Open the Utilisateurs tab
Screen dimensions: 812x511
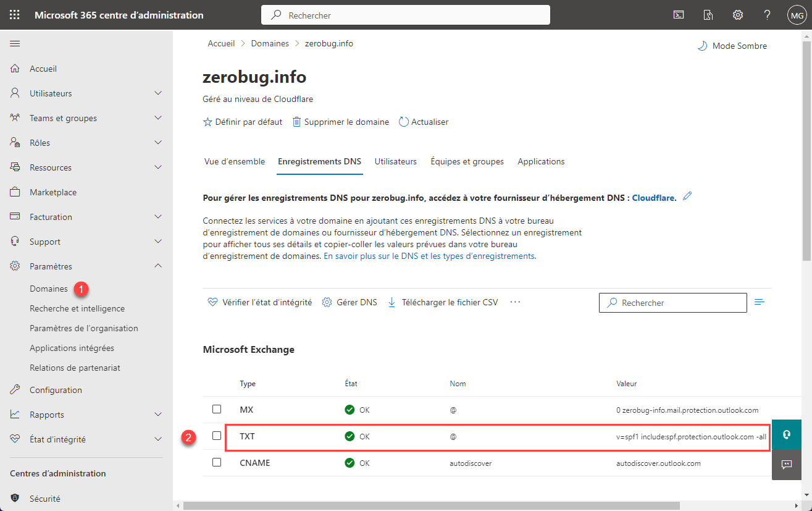(x=396, y=161)
